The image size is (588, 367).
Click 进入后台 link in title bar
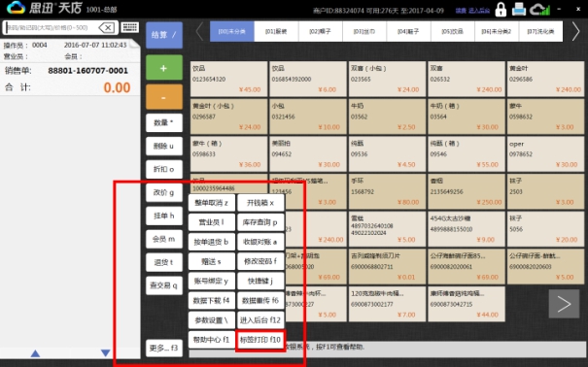click(x=479, y=11)
